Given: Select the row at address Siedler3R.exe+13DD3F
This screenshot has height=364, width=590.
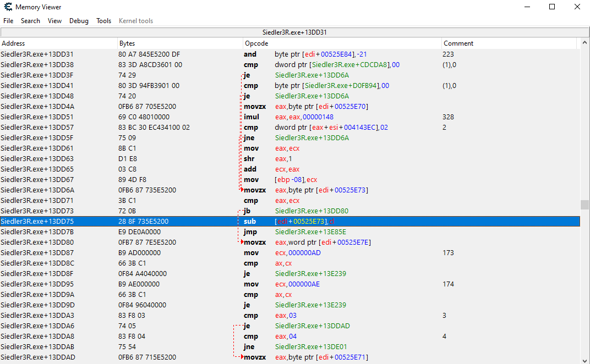Looking at the screenshot, I should click(x=289, y=75).
